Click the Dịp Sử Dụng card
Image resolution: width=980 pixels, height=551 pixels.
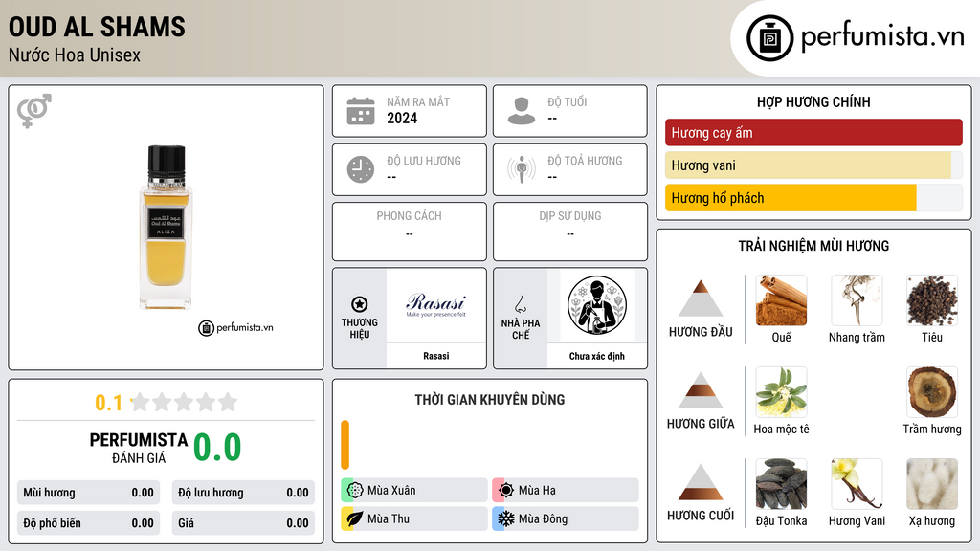[570, 231]
